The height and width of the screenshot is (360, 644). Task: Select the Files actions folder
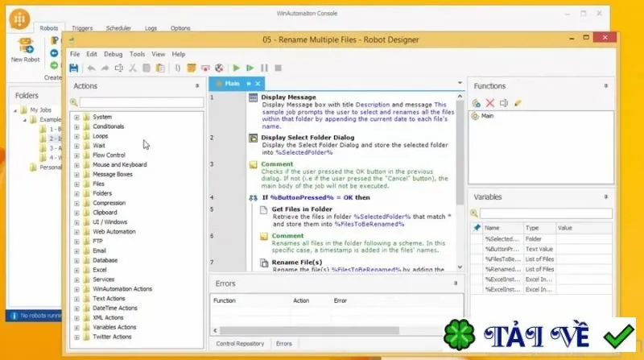click(x=98, y=184)
